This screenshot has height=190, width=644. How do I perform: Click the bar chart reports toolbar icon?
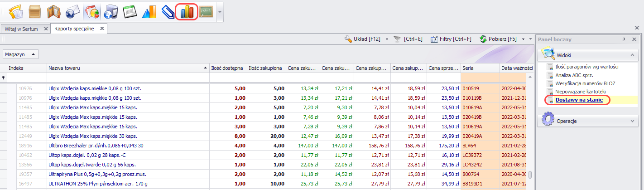click(186, 12)
